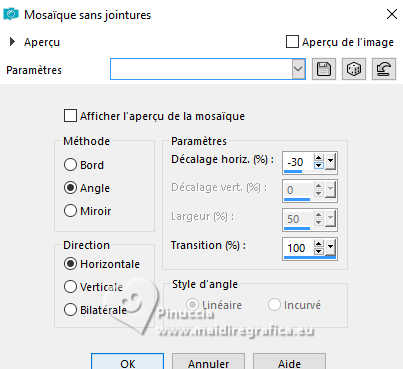Increase Transition value with up arrow
The image size is (403, 369).
[x=319, y=244]
